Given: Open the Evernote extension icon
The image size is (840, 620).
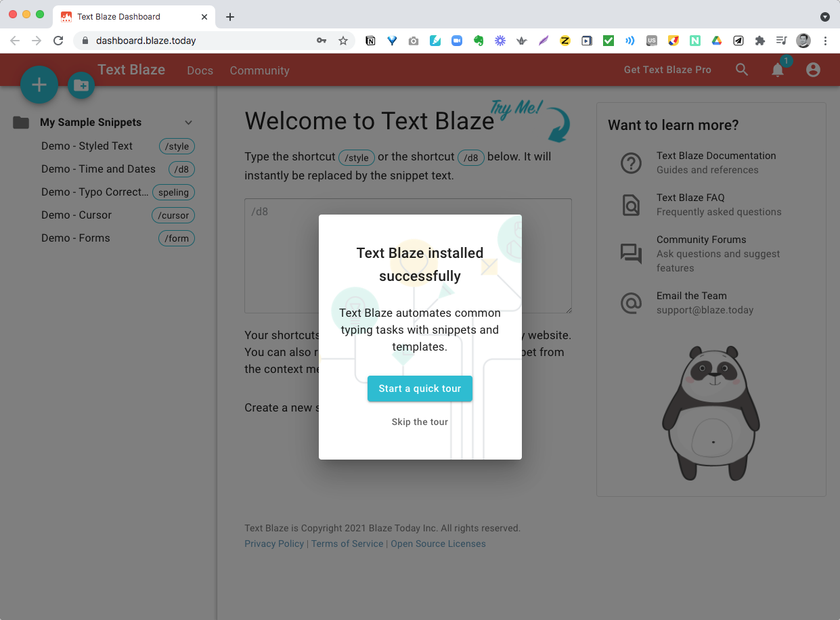Looking at the screenshot, I should pyautogui.click(x=479, y=41).
